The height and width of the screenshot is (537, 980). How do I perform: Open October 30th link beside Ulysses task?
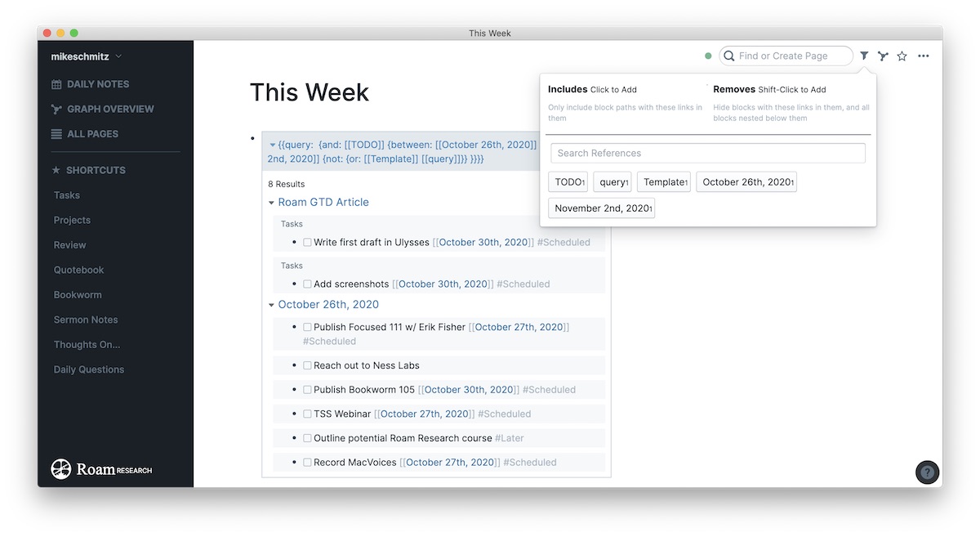pyautogui.click(x=483, y=243)
